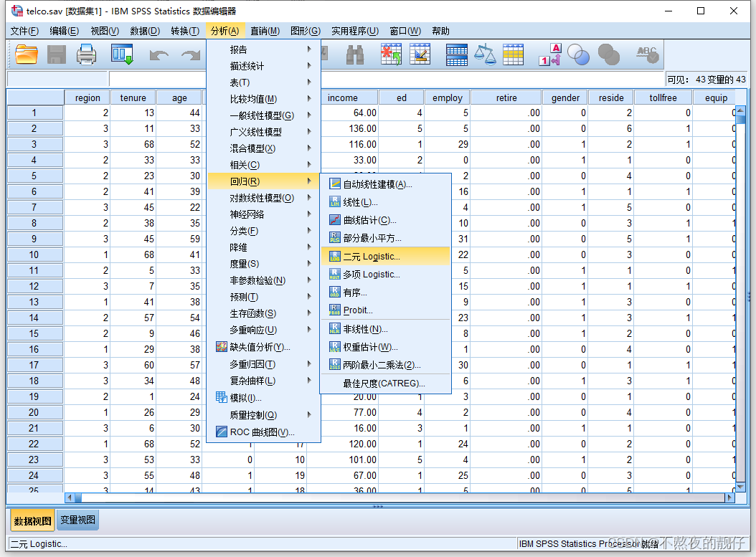Expand Correlate 相关(C) submenu

[x=263, y=165]
